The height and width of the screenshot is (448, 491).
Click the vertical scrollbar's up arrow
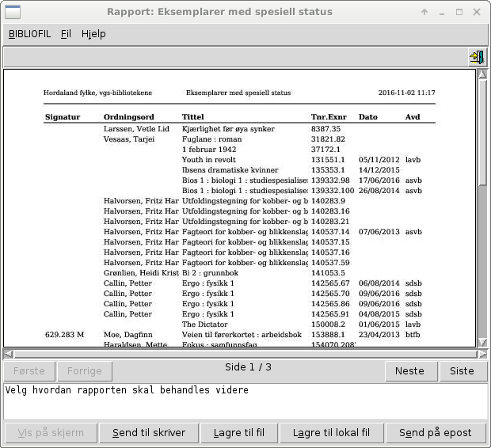pos(482,74)
